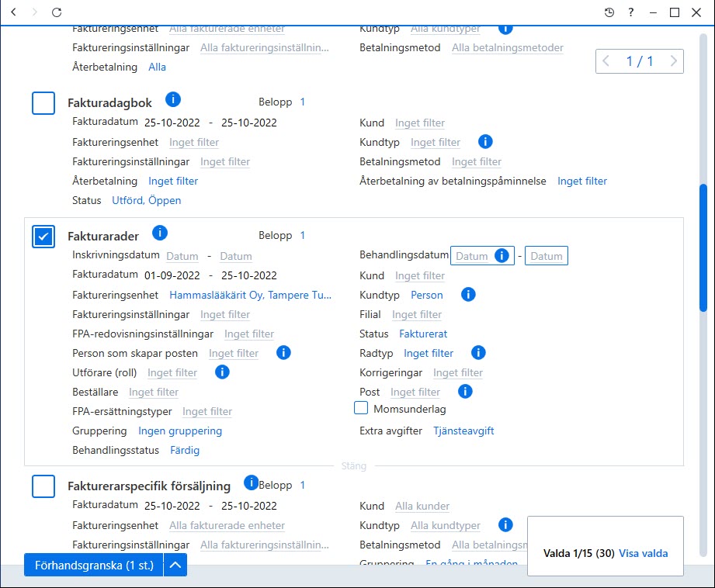
Task: Click the vertical scrollbar thumb
Action: point(703,247)
